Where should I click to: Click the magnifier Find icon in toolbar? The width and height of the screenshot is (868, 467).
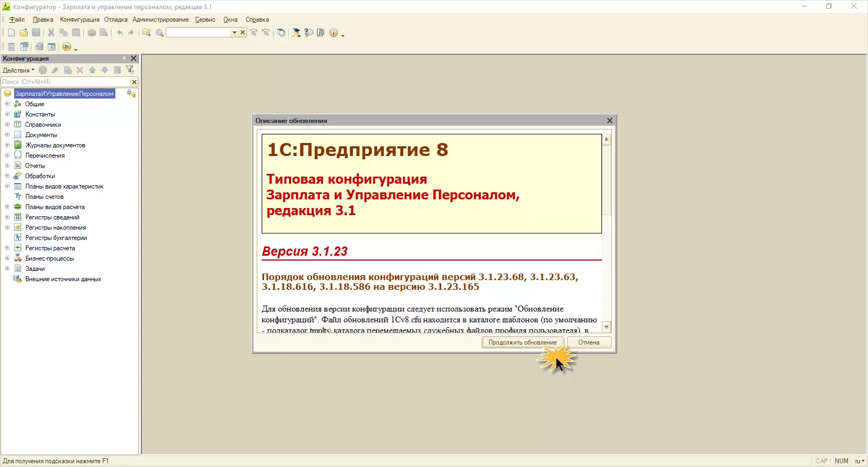click(159, 33)
